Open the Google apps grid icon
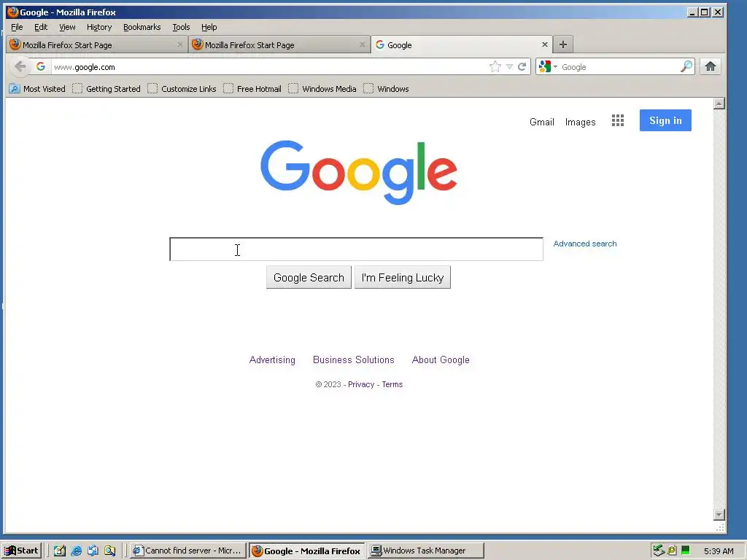 point(617,120)
